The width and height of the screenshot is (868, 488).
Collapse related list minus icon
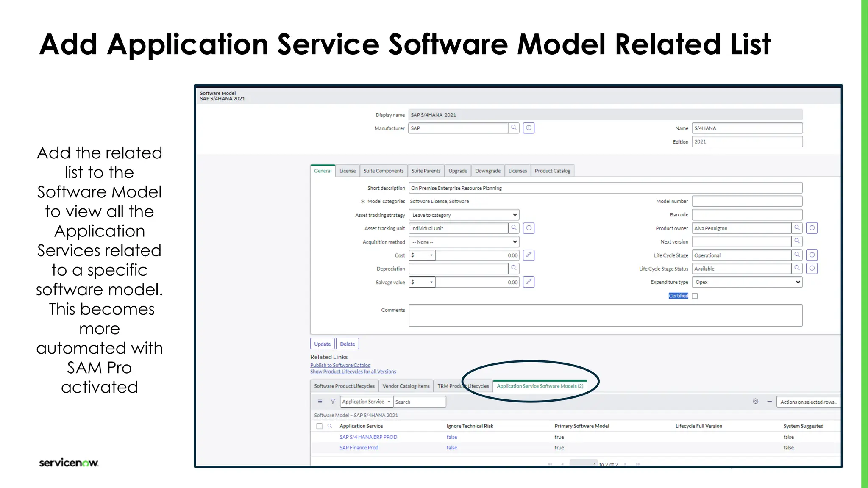pyautogui.click(x=769, y=401)
